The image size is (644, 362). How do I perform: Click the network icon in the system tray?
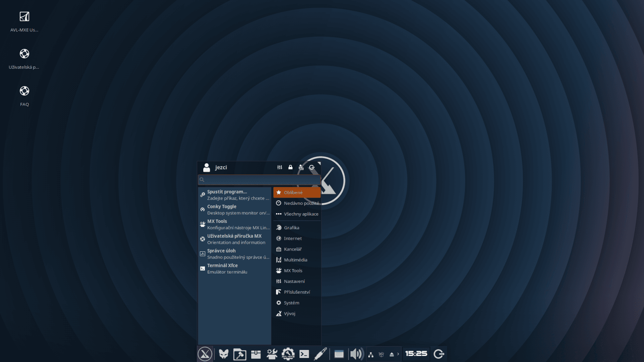[370, 354]
